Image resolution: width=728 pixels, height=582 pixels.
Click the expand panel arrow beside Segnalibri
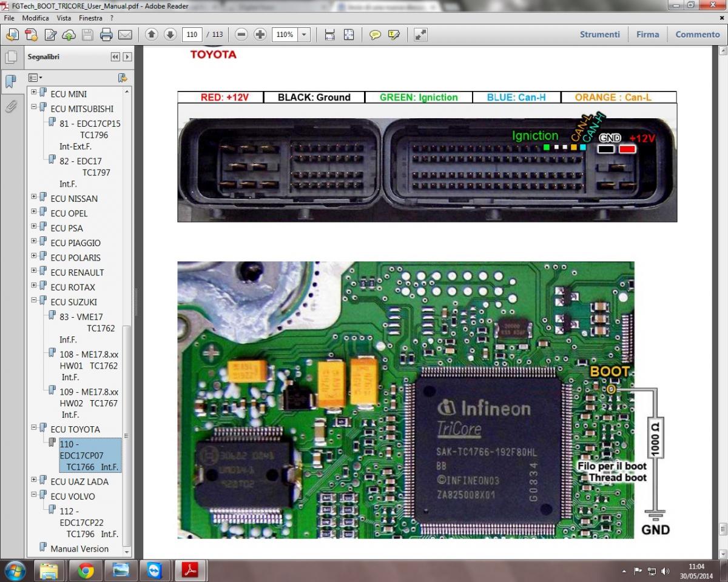(127, 57)
